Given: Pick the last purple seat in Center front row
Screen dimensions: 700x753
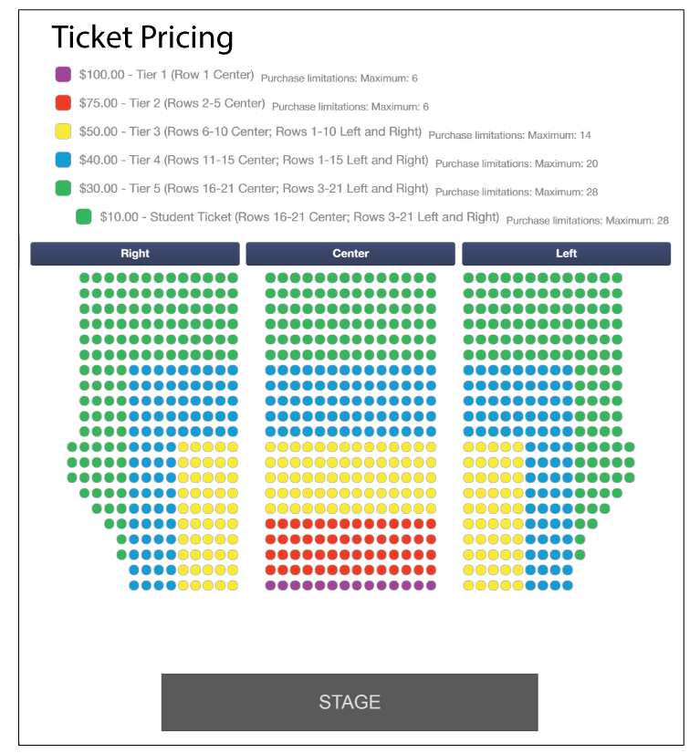Looking at the screenshot, I should (x=431, y=586).
